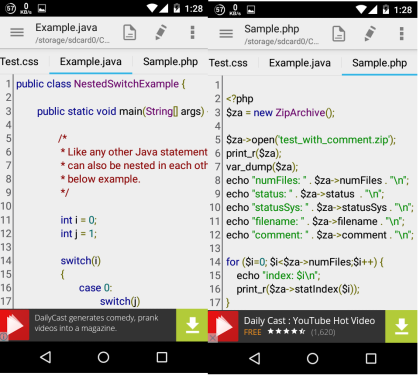
Task: Tap the echo "status: " line
Action: coord(305,194)
